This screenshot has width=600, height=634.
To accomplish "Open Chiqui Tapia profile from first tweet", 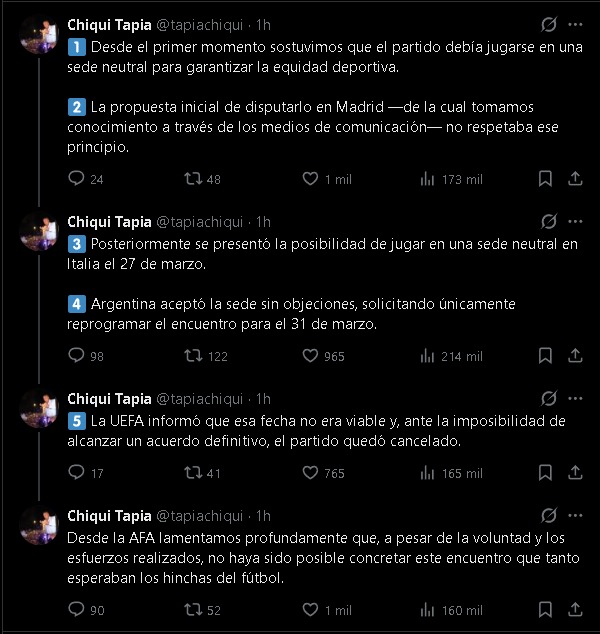I will click(x=109, y=24).
